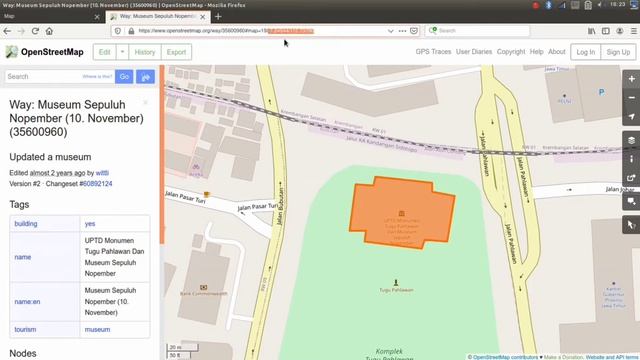Add a note to the map
640x360 pixels.
(631, 201)
